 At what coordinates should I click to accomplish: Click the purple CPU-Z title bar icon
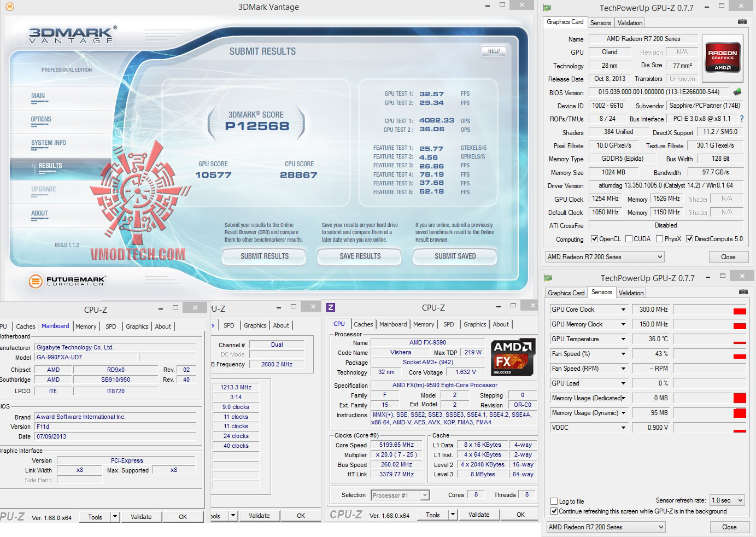(x=331, y=307)
